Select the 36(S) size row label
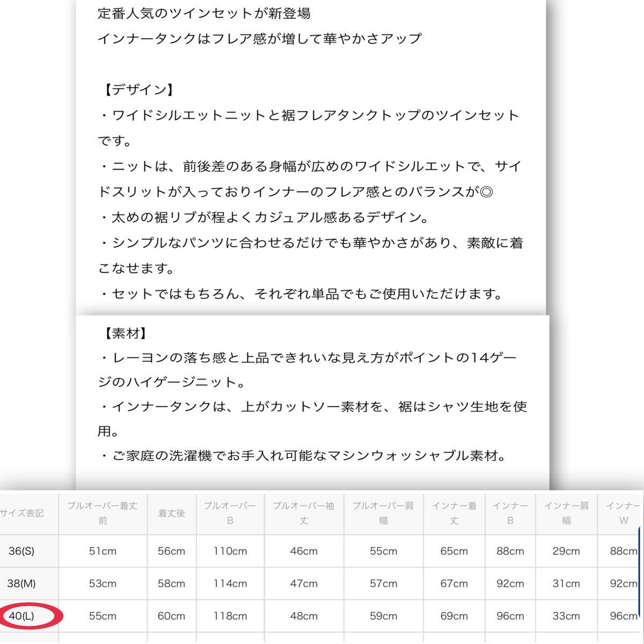Viewport: 644px width, 644px height. [x=21, y=551]
